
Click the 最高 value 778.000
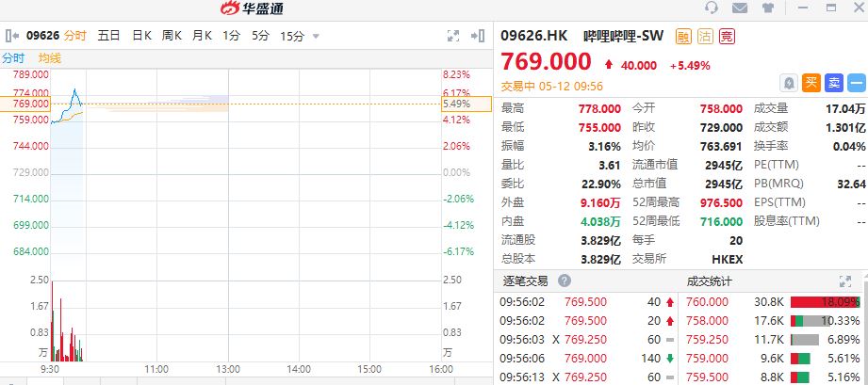click(x=599, y=108)
